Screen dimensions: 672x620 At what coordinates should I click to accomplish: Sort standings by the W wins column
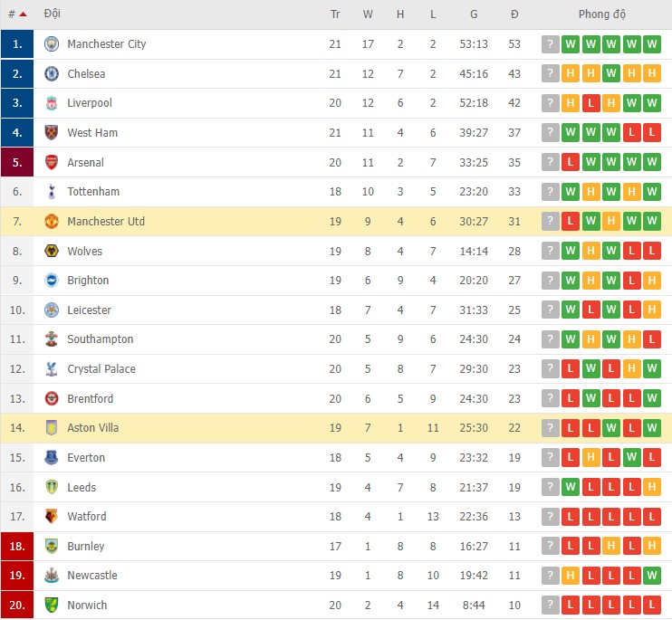click(368, 14)
